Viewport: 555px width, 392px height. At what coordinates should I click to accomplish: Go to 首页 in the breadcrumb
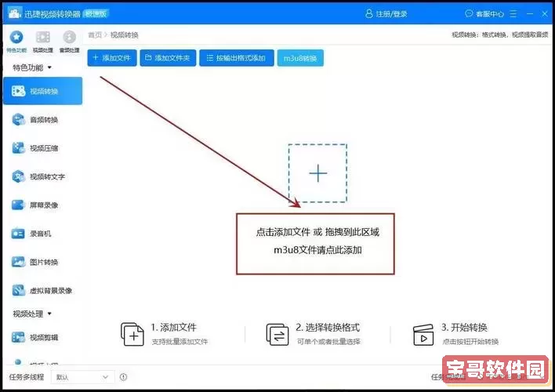point(95,34)
